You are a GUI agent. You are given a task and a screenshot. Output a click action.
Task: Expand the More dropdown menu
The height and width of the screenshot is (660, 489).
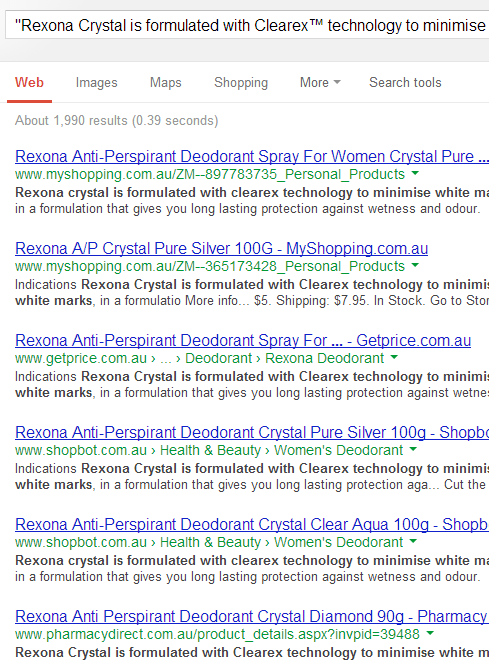[x=320, y=82]
